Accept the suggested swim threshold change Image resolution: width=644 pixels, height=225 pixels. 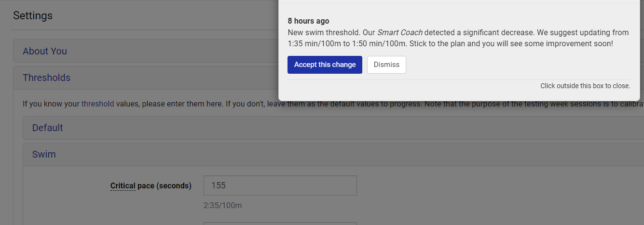click(325, 65)
